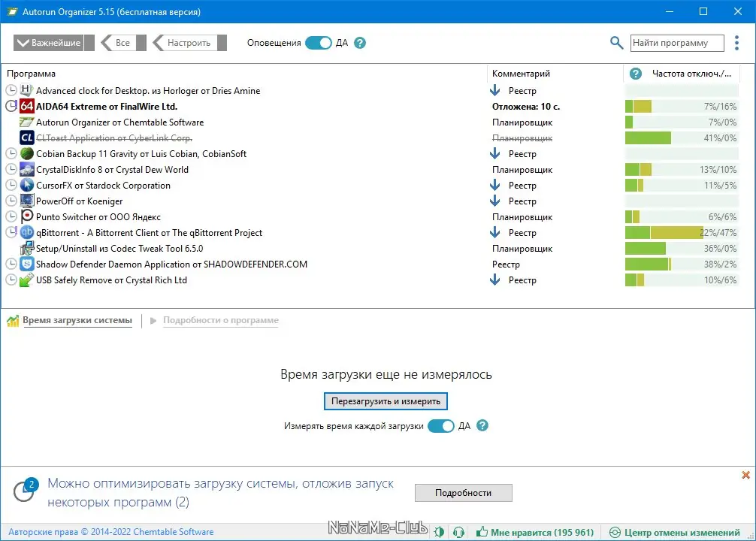Open Подробности о программе tab

221,320
